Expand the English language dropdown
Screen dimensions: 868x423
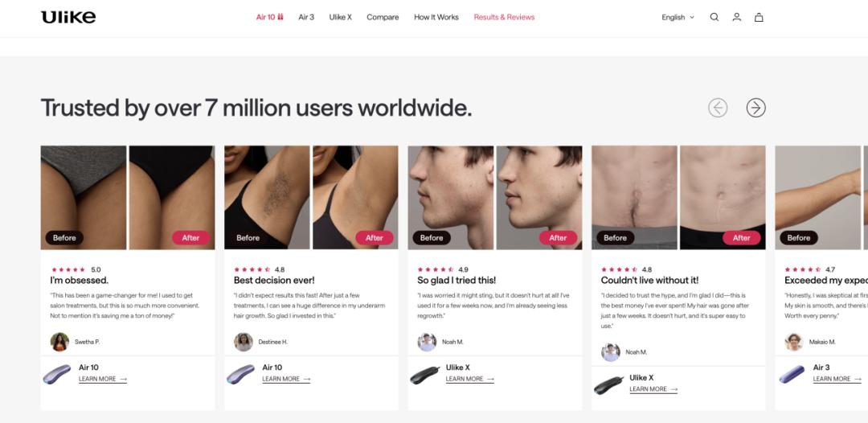pyautogui.click(x=678, y=17)
